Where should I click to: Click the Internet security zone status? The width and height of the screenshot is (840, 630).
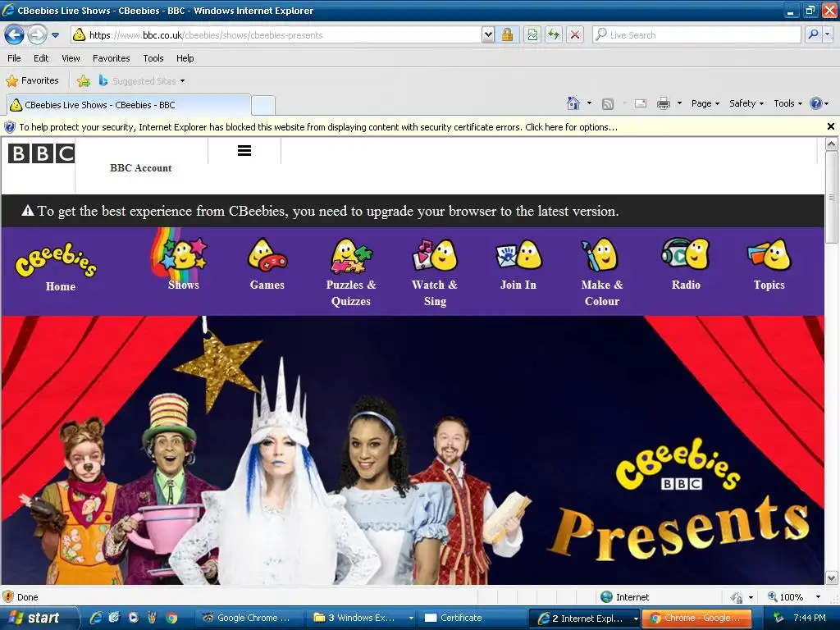624,597
